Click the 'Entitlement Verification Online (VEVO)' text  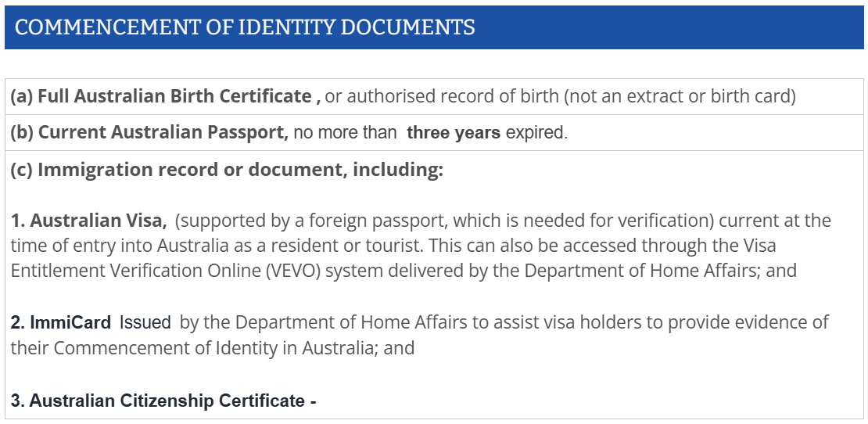click(166, 271)
